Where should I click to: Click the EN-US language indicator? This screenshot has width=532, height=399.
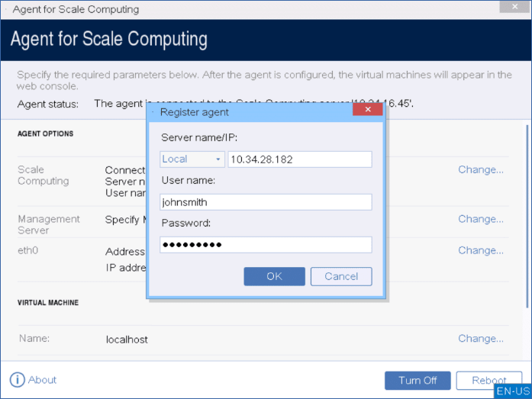(512, 391)
